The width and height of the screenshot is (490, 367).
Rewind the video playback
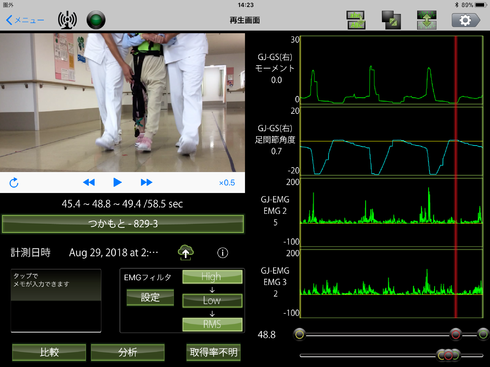(89, 182)
